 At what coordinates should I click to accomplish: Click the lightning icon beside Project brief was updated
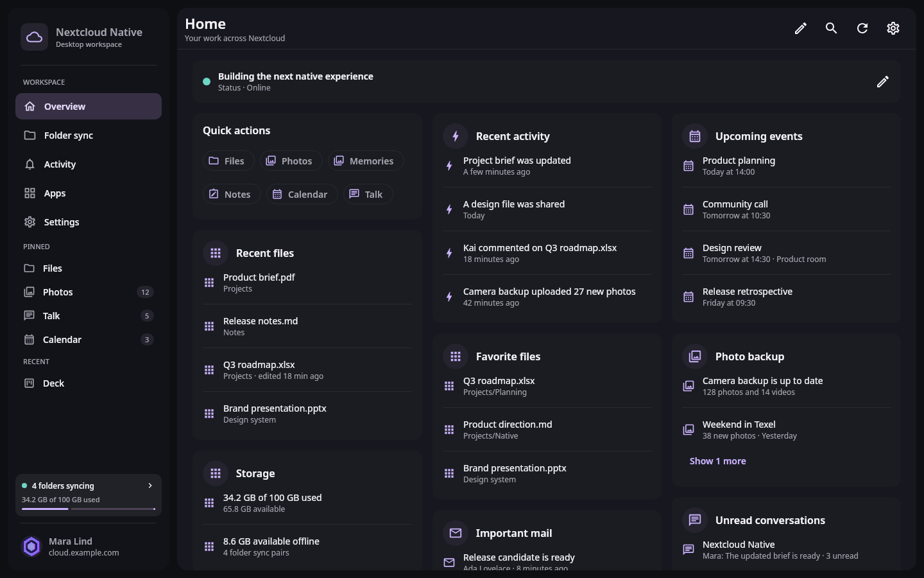(449, 166)
